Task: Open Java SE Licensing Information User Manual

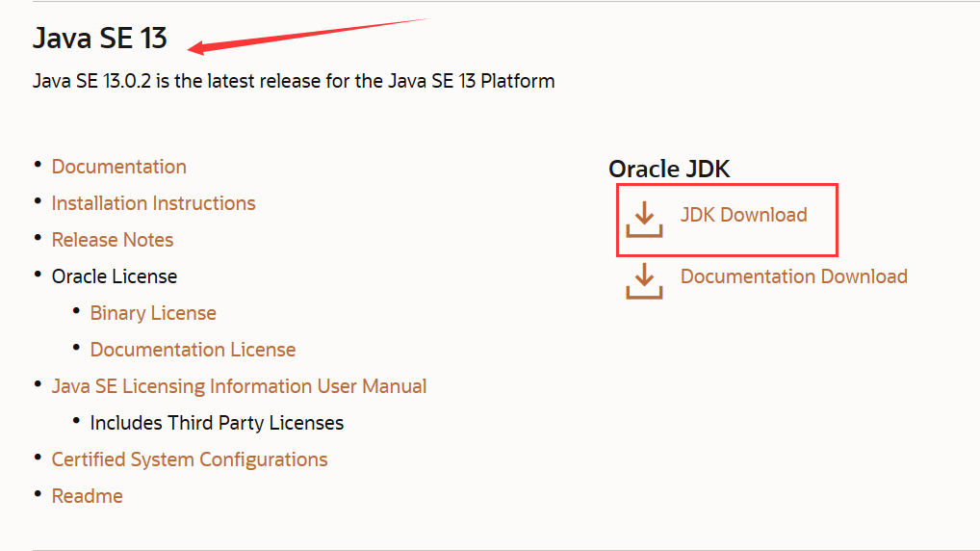Action: click(239, 386)
